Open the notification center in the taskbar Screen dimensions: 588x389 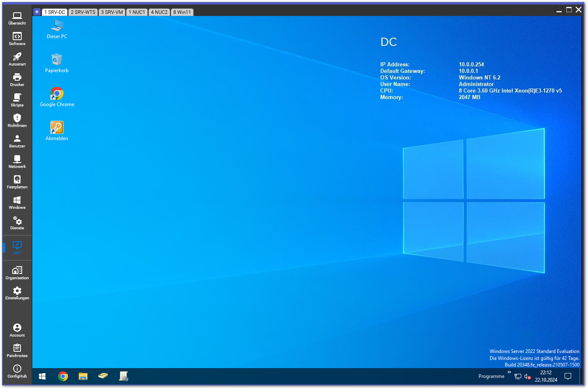(568, 376)
